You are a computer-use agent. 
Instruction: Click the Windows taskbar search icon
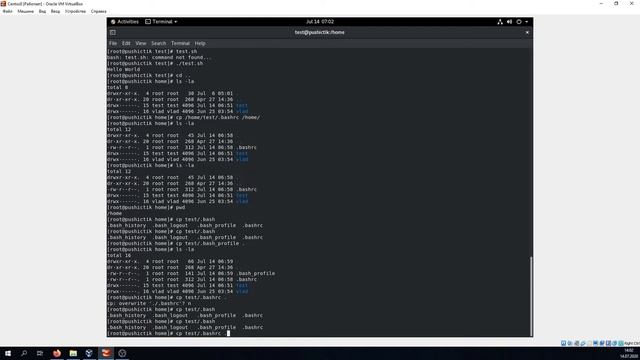(24, 353)
